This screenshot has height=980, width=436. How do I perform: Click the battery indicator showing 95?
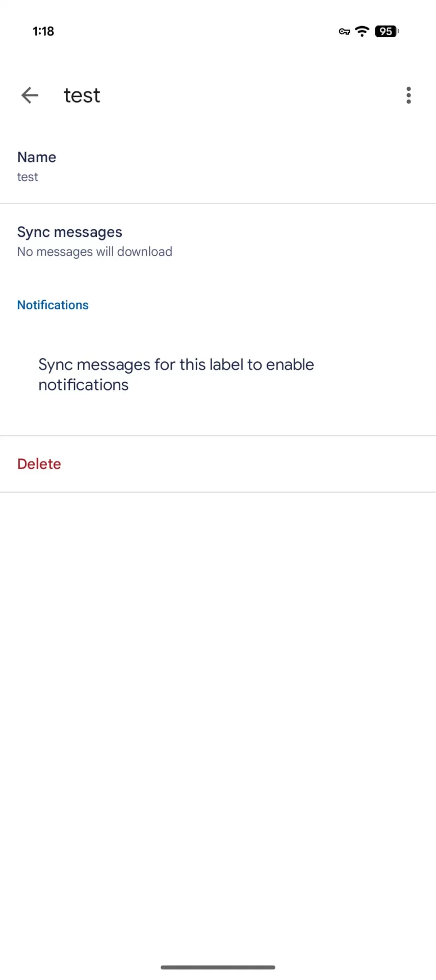(x=386, y=31)
